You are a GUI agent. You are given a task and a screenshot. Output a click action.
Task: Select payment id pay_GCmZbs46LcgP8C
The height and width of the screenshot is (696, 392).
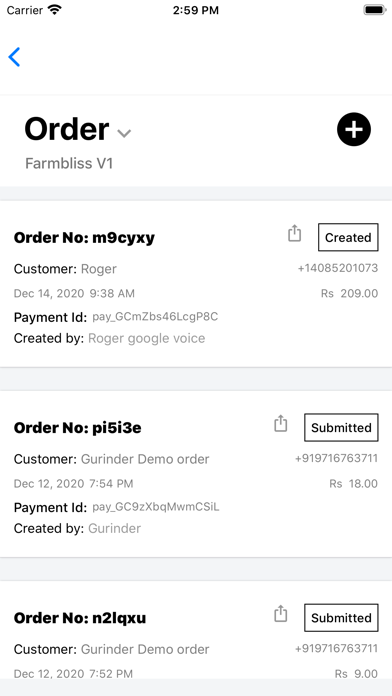155,317
